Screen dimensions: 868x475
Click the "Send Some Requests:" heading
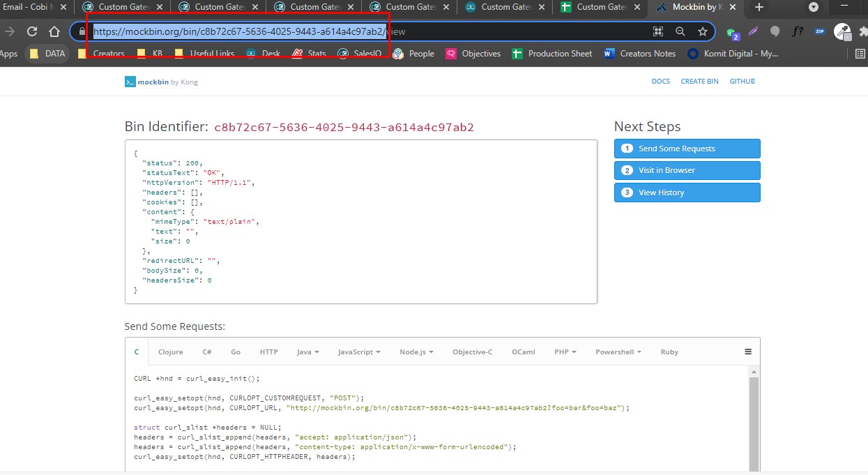coord(175,326)
